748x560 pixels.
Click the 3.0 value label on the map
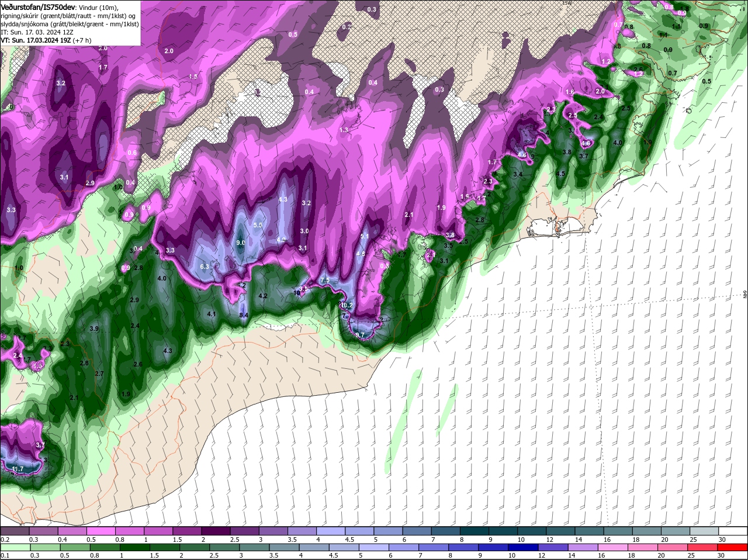(304, 231)
